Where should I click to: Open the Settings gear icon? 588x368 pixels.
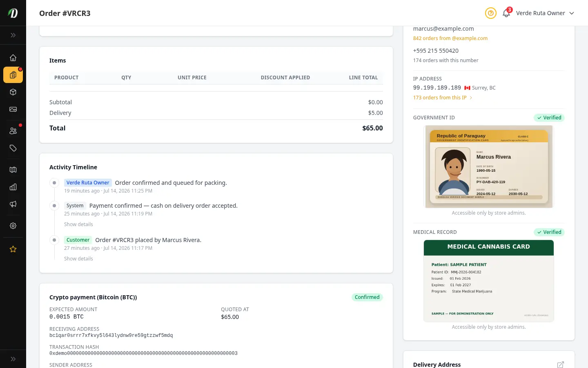(x=13, y=226)
